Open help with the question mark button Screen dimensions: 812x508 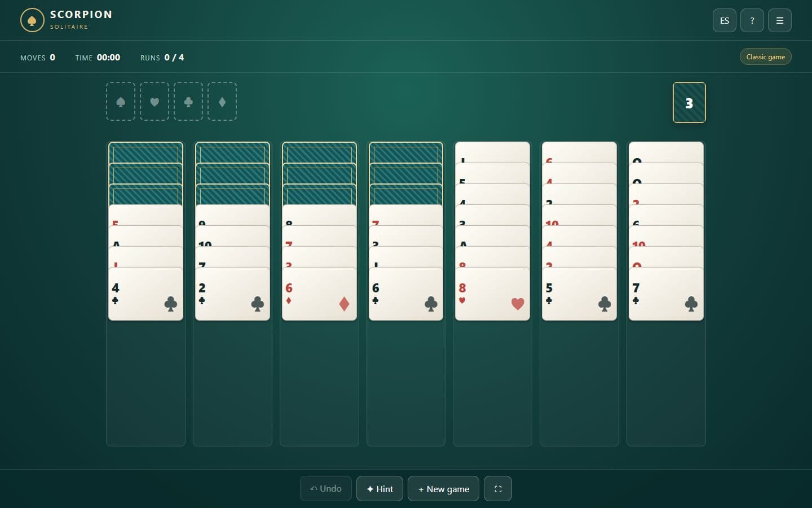(752, 20)
